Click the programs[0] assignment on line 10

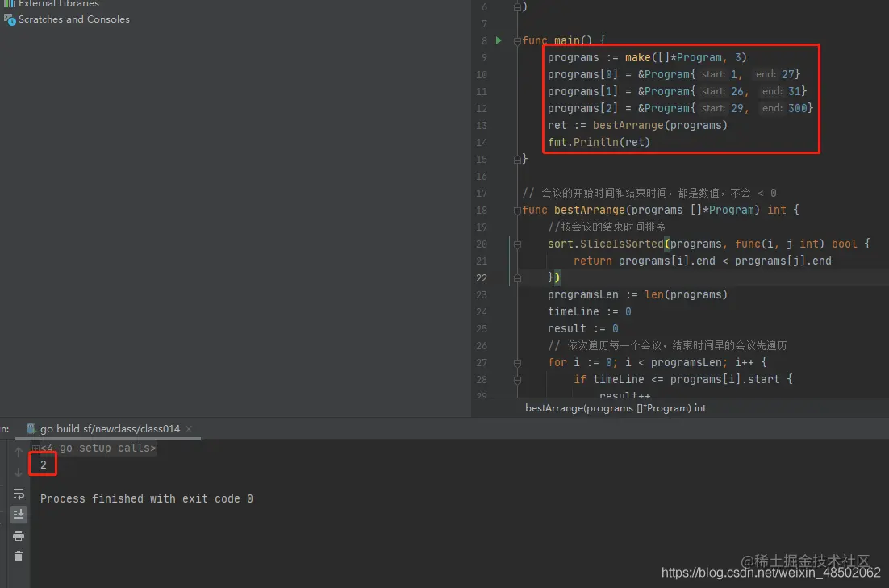click(x=674, y=74)
